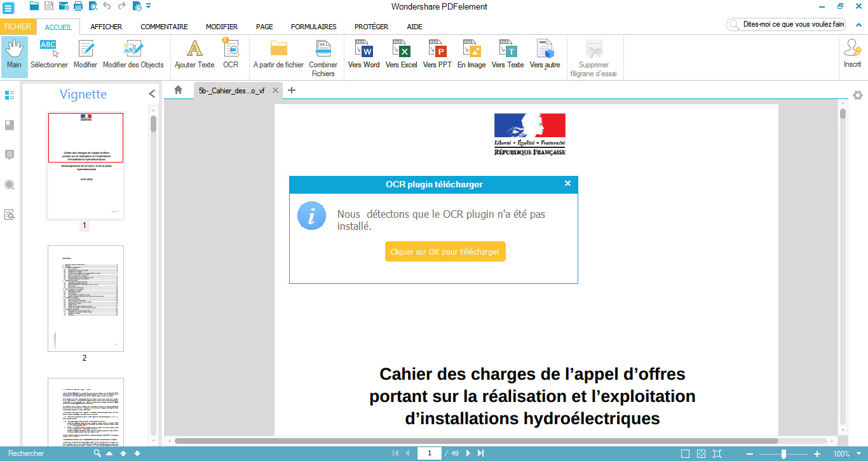Open the FICHIER menu
Viewport: 868px width, 461px height.
[x=17, y=27]
